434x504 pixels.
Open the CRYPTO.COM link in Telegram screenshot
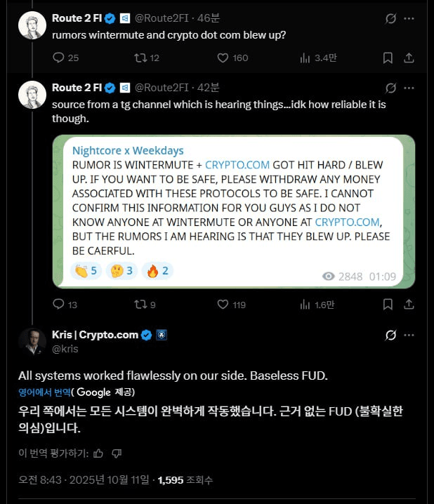pyautogui.click(x=237, y=165)
